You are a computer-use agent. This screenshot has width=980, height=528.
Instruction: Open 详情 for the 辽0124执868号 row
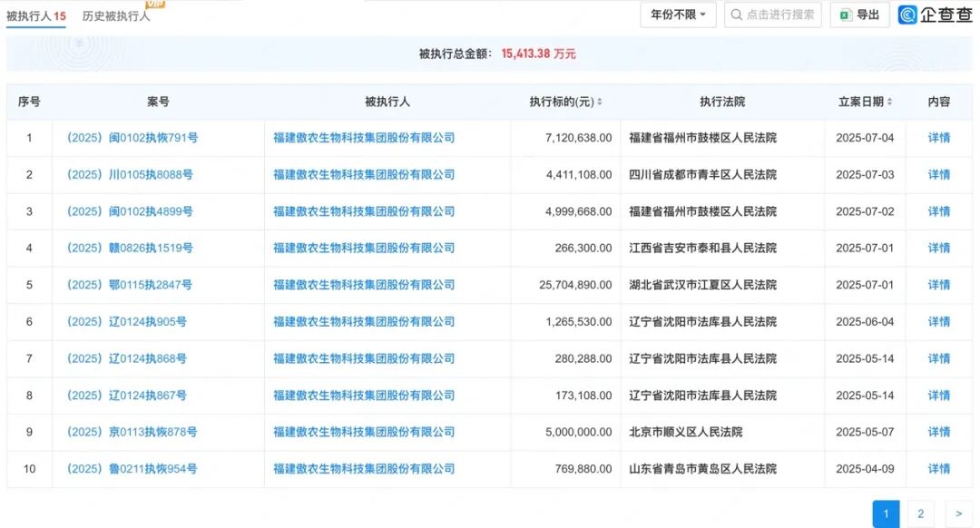[x=939, y=358]
